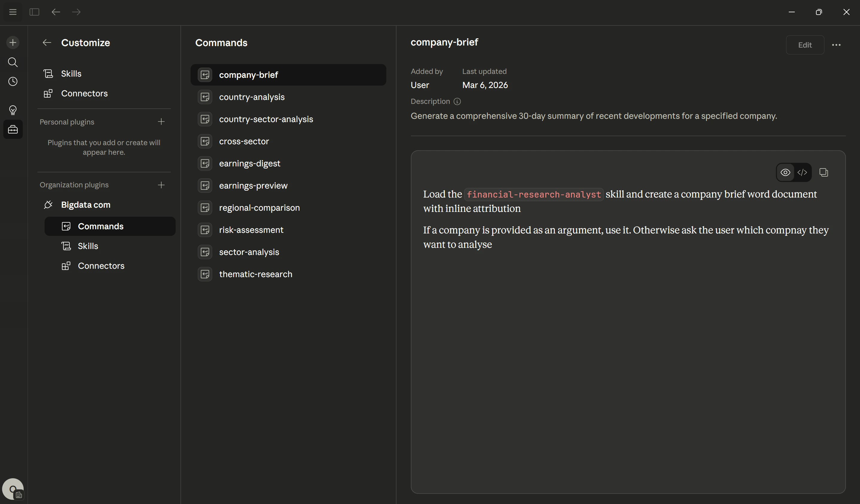Switch to the Skills section under Bigdata com
This screenshot has width=860, height=504.
tap(88, 246)
